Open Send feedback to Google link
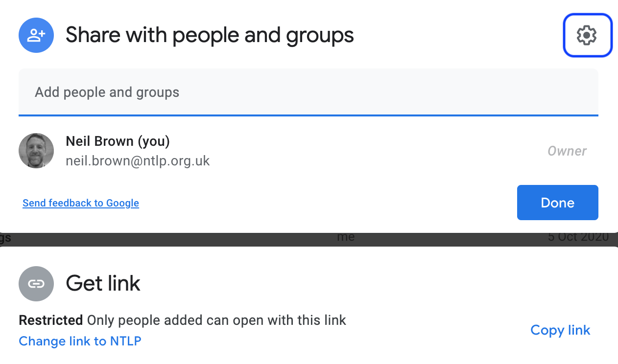The image size is (618, 364). [x=81, y=203]
